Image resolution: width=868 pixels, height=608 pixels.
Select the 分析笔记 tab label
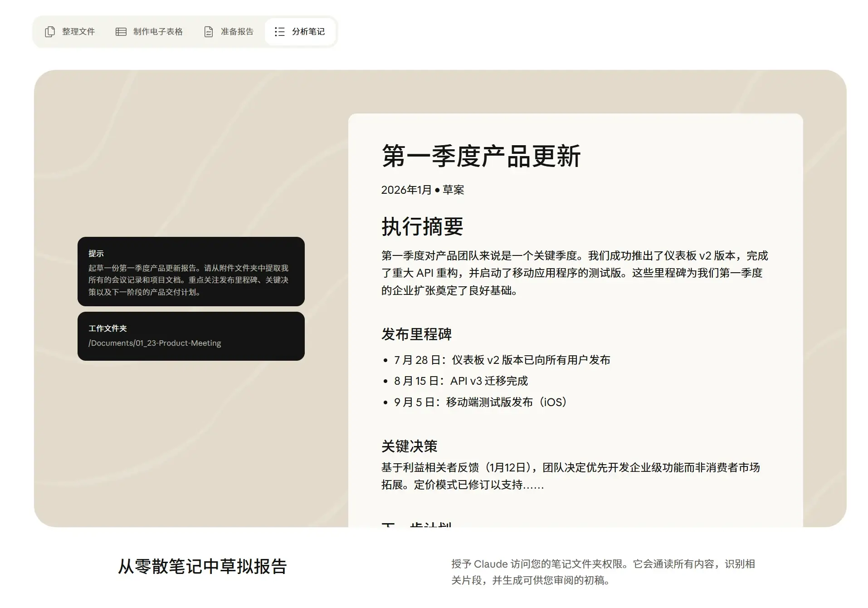308,31
